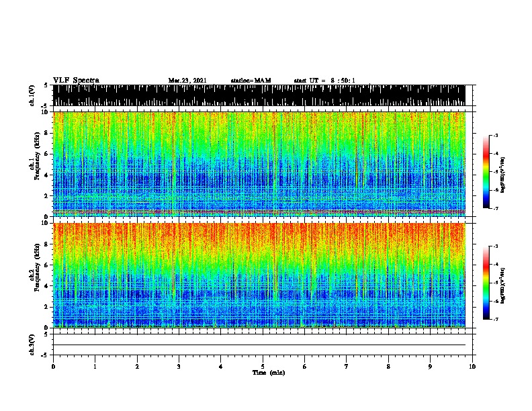Screen dimensions: 532x411
Task: Click the time axis tick label '8'
Action: [x=388, y=367]
